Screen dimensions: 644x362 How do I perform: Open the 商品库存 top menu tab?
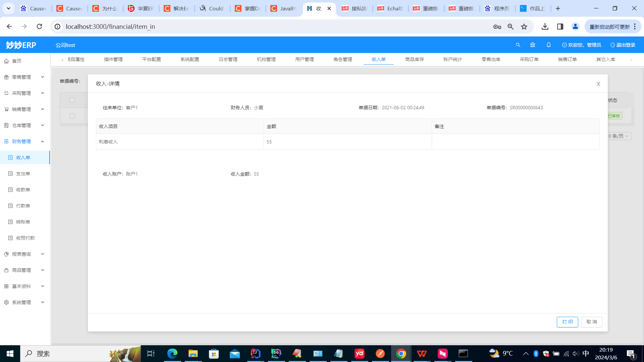tap(415, 59)
